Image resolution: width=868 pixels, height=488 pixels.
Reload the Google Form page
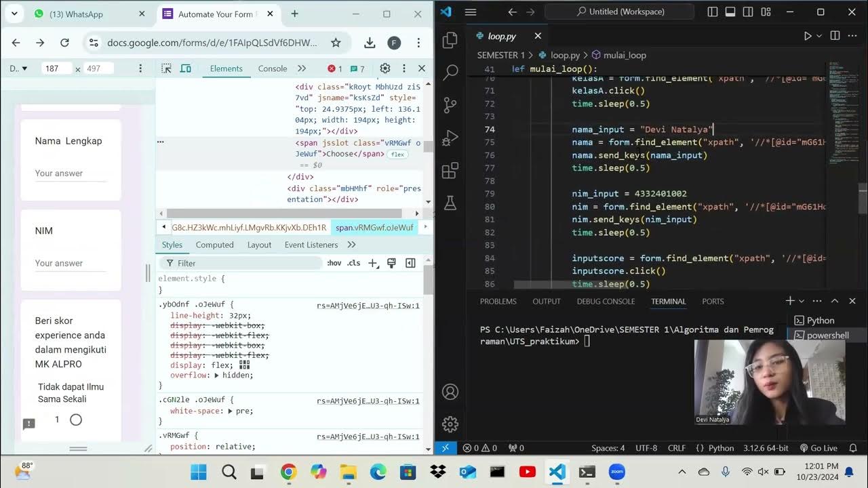[64, 43]
